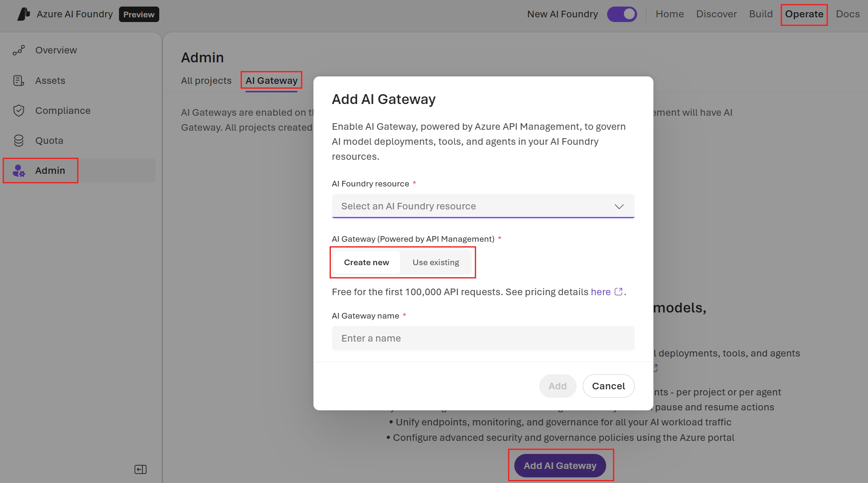This screenshot has height=483, width=868.
Task: Click the Azure AI Foundry logo
Action: (x=23, y=14)
